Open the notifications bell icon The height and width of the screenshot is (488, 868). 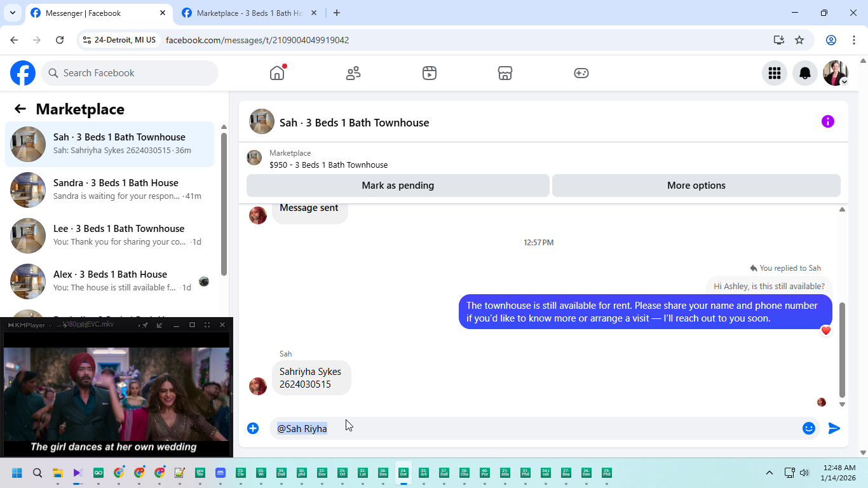point(805,73)
